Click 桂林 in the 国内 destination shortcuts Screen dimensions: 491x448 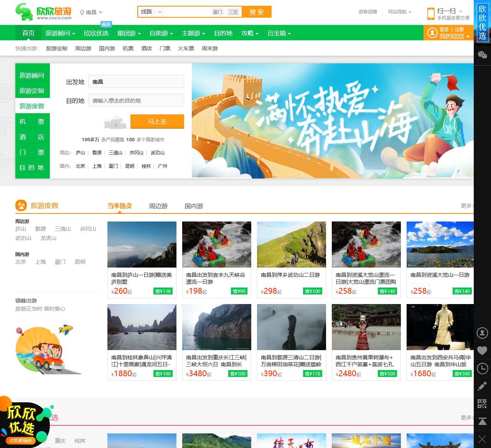tap(146, 166)
